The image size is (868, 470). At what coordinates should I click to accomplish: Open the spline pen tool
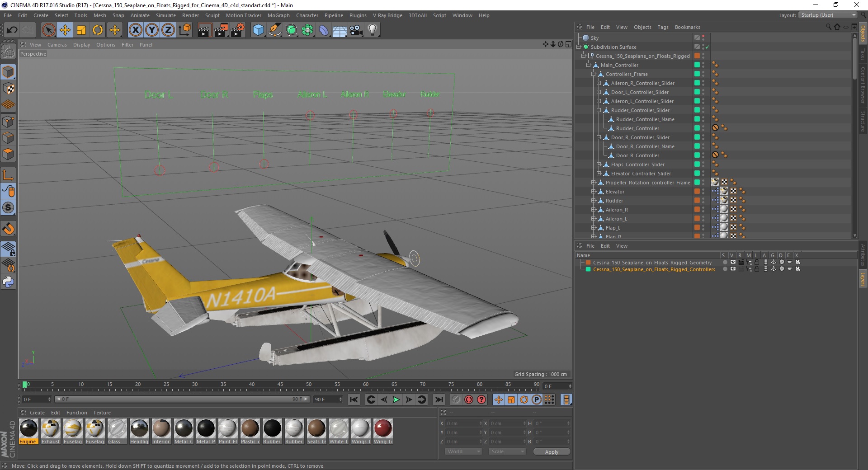click(x=275, y=30)
